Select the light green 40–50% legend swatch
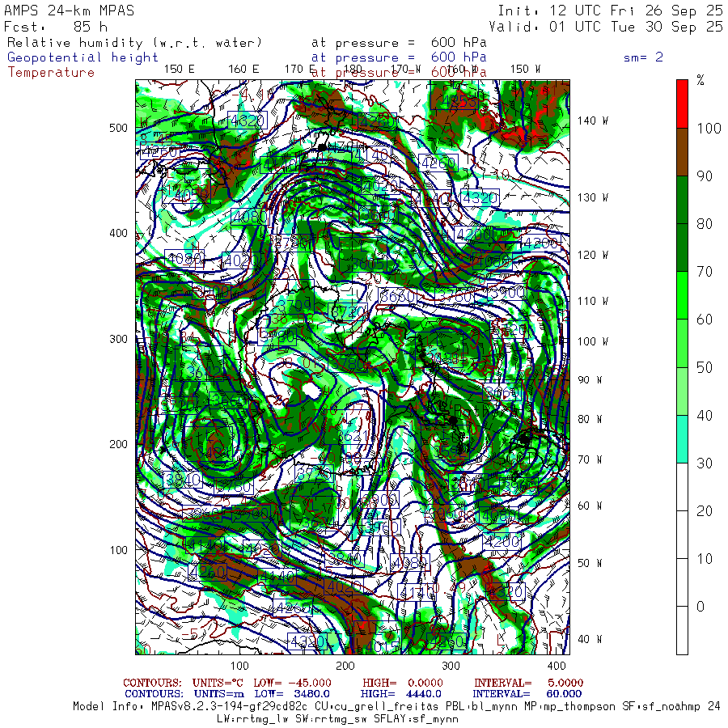Screen dimensions: 728x728 (682, 391)
